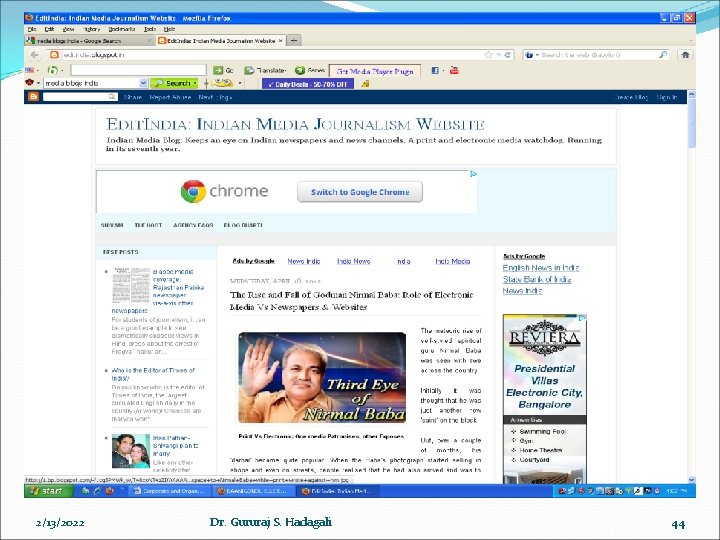Screen dimensions: 720x540
Task: Click the Sign In link
Action: pos(666,97)
